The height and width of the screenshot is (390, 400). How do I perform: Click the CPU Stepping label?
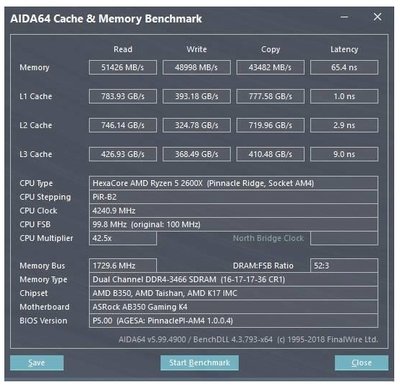45,197
